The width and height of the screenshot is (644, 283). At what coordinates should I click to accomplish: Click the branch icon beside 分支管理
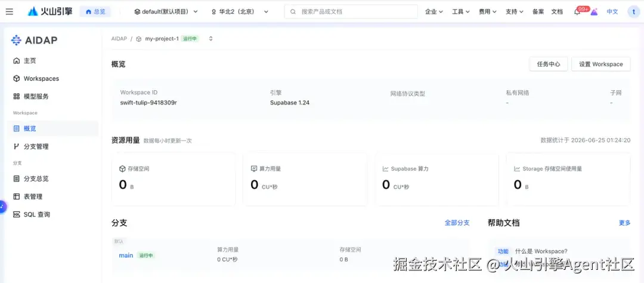click(17, 146)
